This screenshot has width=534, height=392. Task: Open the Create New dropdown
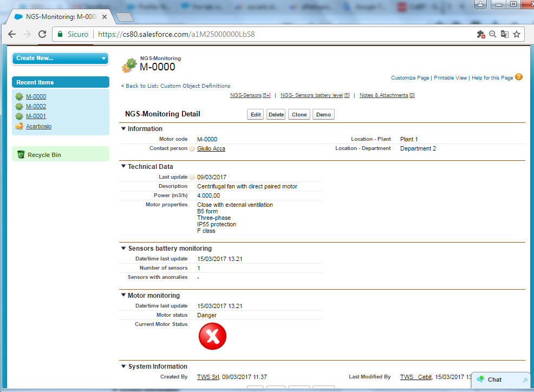click(x=60, y=58)
